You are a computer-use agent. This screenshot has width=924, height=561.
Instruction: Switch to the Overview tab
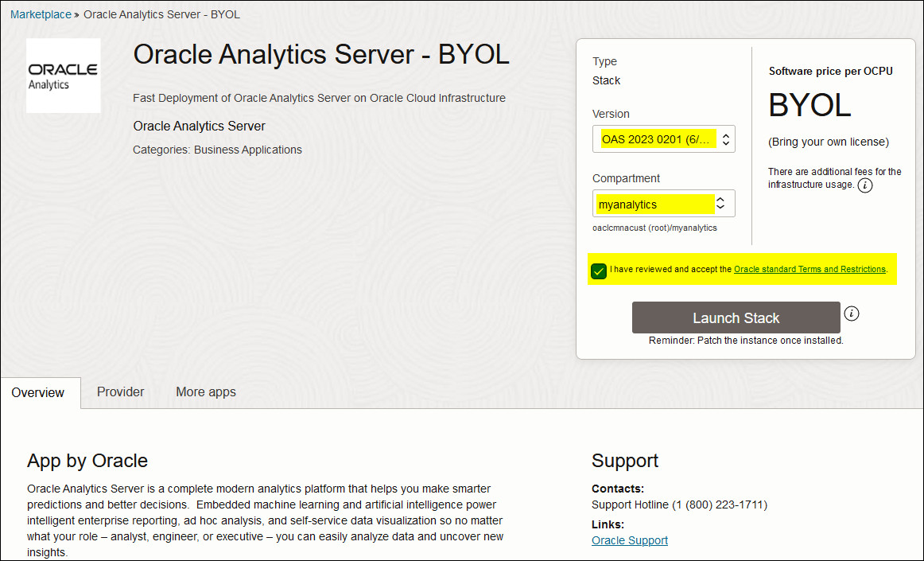pos(37,393)
